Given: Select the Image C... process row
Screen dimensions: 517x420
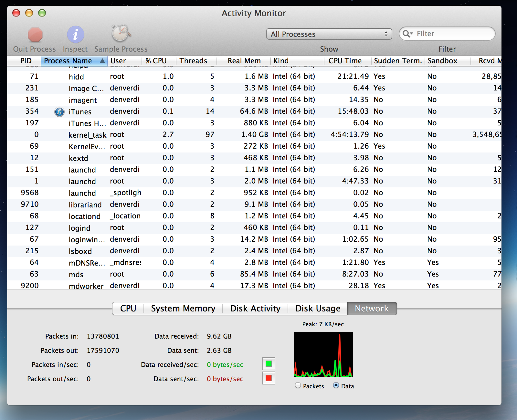Looking at the screenshot, I should [254, 88].
